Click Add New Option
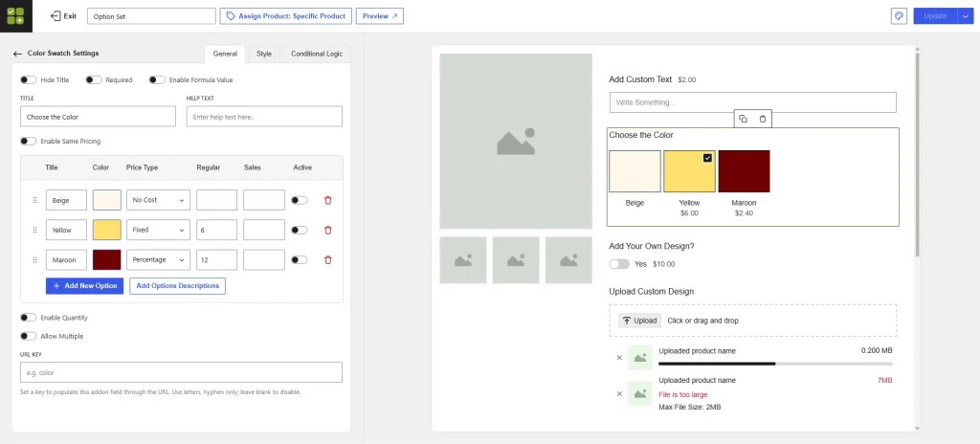This screenshot has width=980, height=444. [84, 286]
